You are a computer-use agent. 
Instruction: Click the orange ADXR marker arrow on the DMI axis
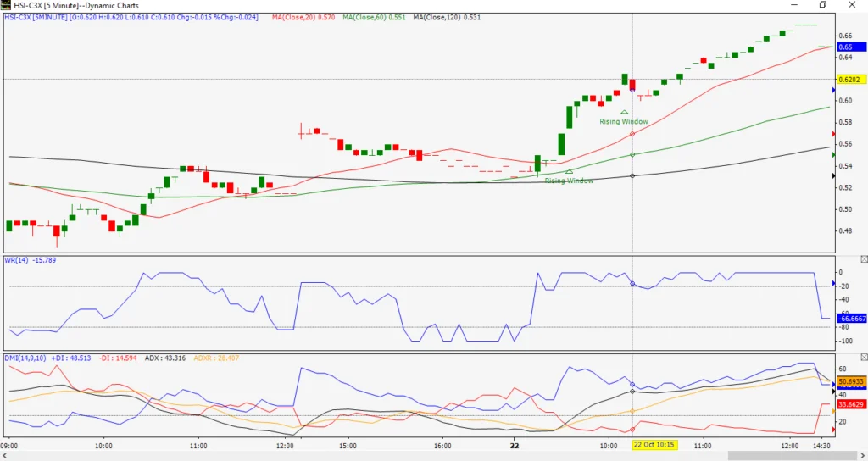coord(834,411)
